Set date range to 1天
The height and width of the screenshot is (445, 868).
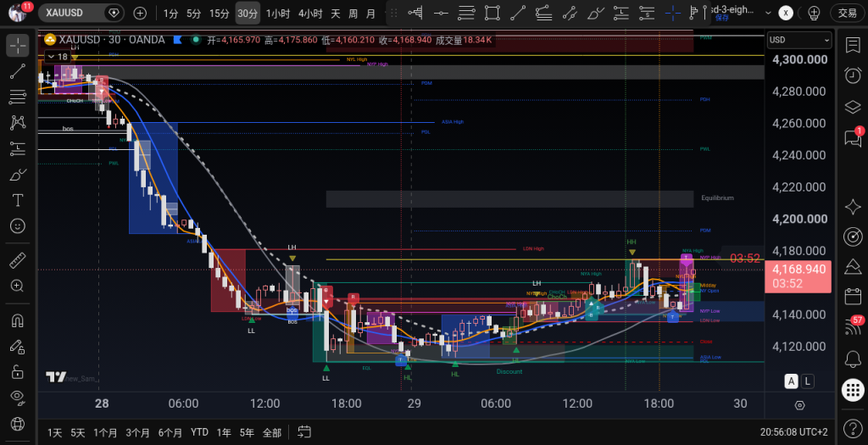tap(55, 432)
